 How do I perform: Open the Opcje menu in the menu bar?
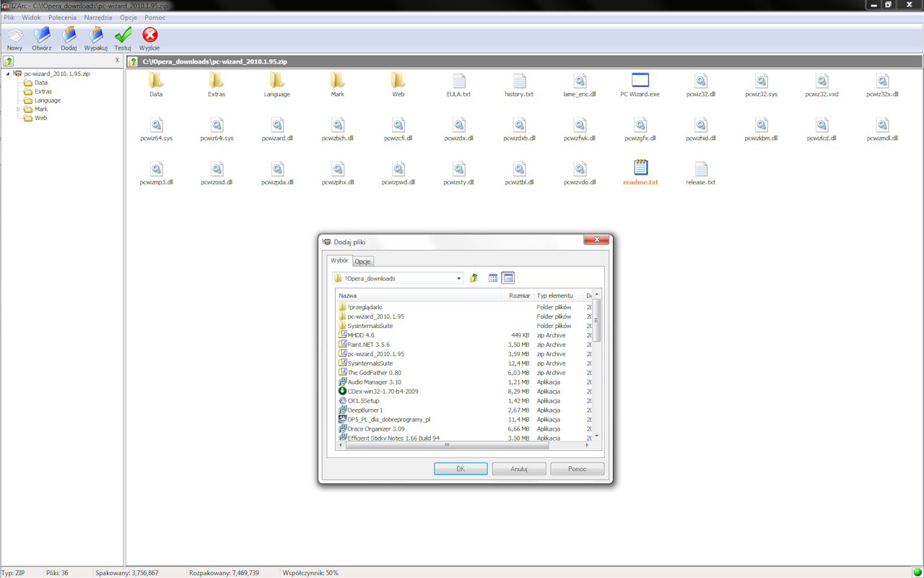[x=128, y=17]
